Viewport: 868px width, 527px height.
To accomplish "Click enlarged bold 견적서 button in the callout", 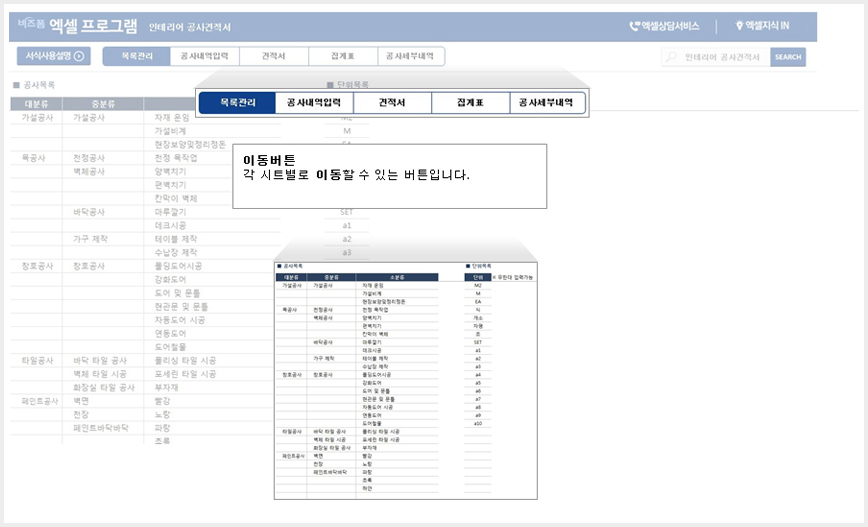I will 392,102.
